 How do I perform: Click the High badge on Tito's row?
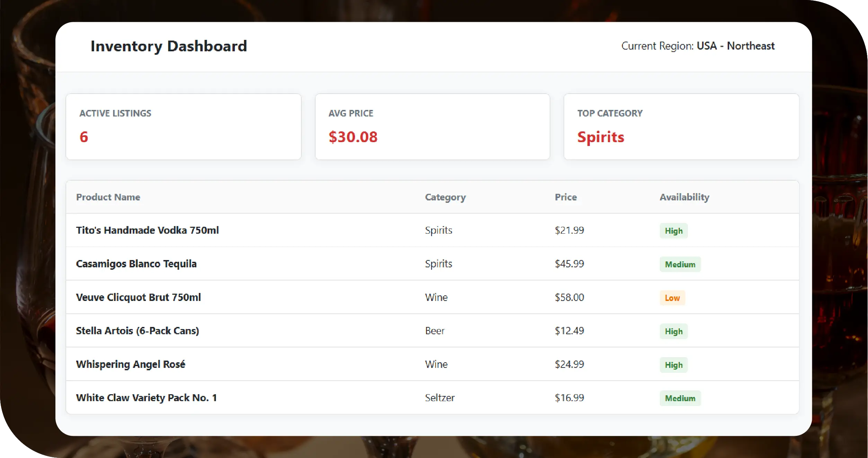pyautogui.click(x=673, y=231)
